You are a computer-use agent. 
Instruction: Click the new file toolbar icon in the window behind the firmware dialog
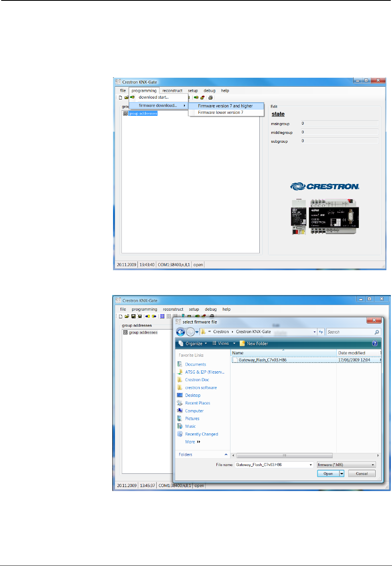coord(120,316)
